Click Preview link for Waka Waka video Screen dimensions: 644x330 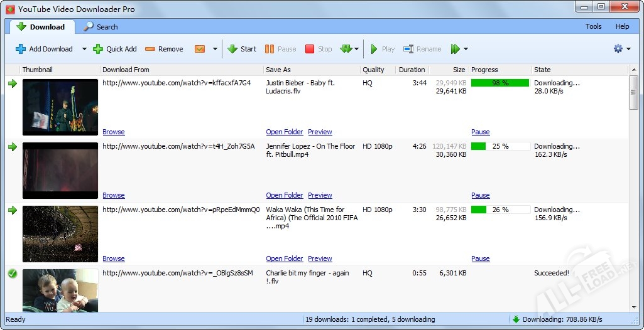pos(320,258)
